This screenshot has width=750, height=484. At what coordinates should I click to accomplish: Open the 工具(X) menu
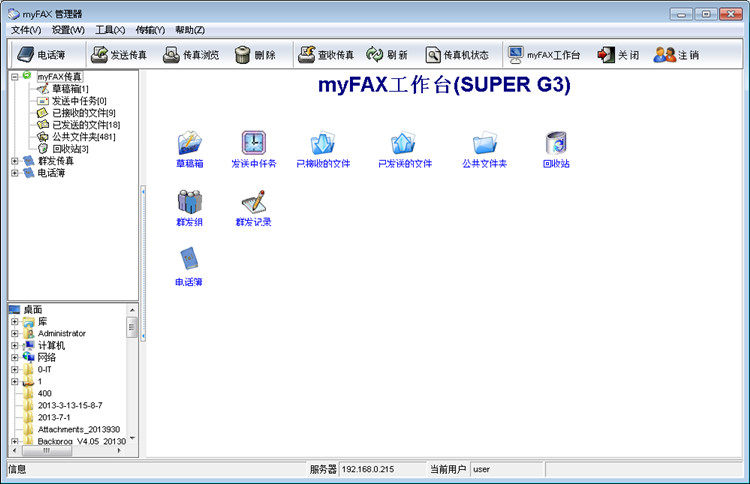pyautogui.click(x=110, y=30)
